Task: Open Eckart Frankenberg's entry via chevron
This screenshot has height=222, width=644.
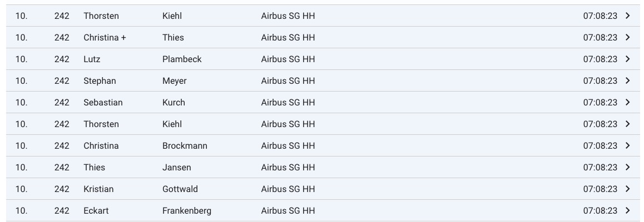Action: point(628,211)
